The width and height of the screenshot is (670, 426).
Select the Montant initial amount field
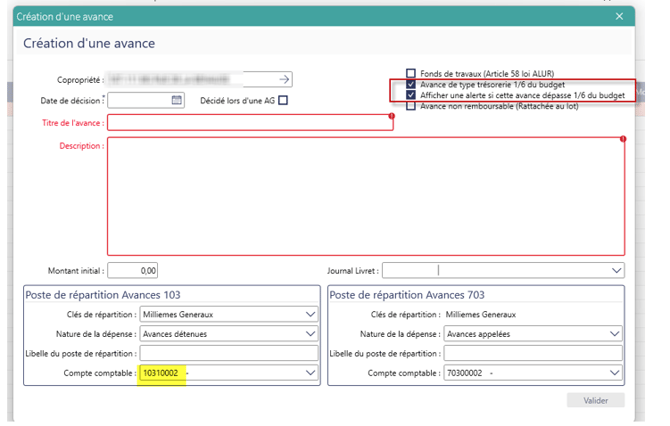click(134, 270)
